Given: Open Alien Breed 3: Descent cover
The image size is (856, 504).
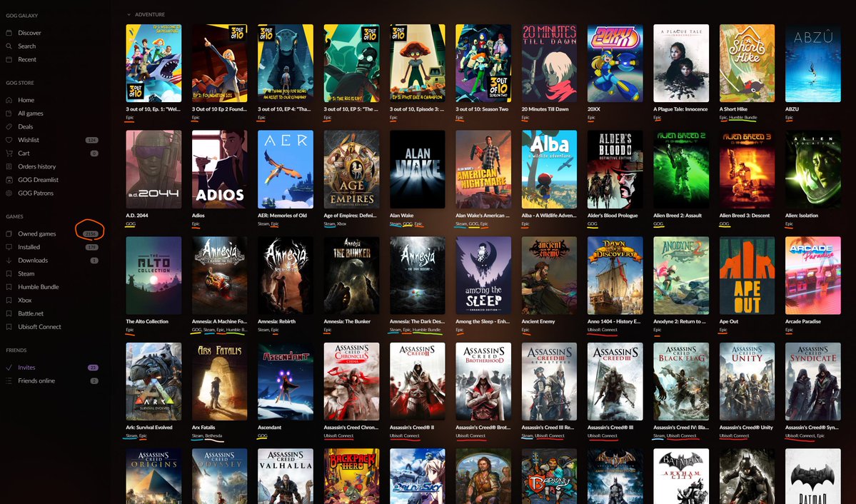Looking at the screenshot, I should tap(747, 169).
